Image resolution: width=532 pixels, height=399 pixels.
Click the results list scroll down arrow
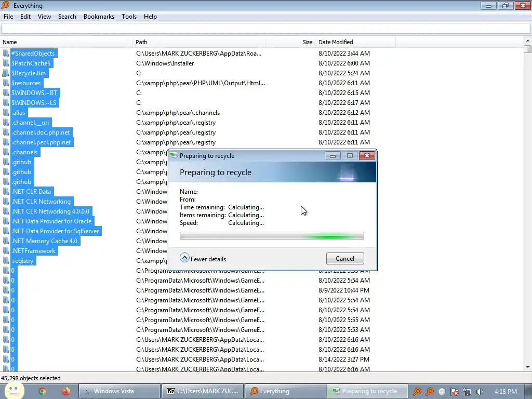[528, 367]
